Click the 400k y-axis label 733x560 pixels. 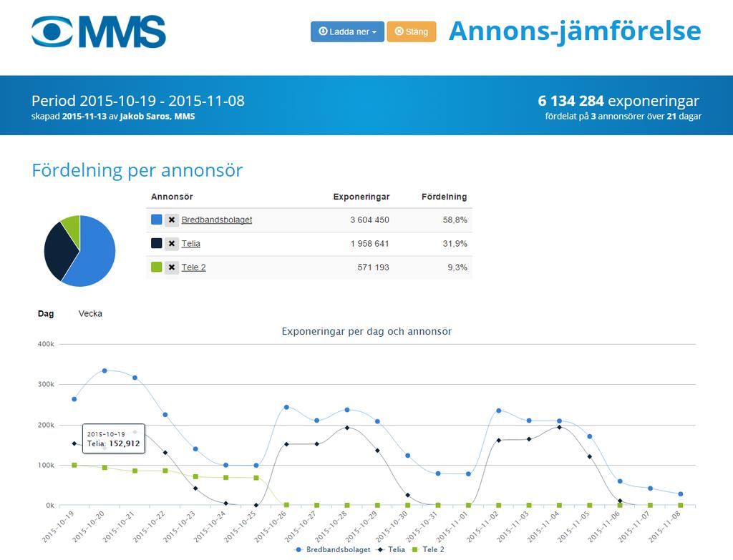point(46,344)
